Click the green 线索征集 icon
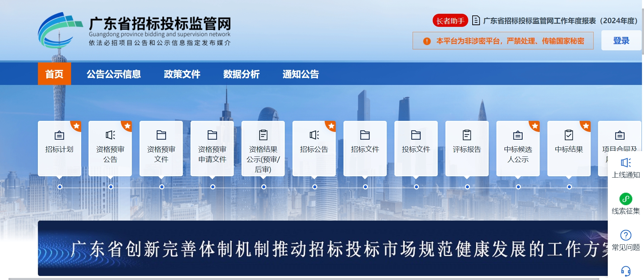Image resolution: width=644 pixels, height=280 pixels. click(626, 199)
